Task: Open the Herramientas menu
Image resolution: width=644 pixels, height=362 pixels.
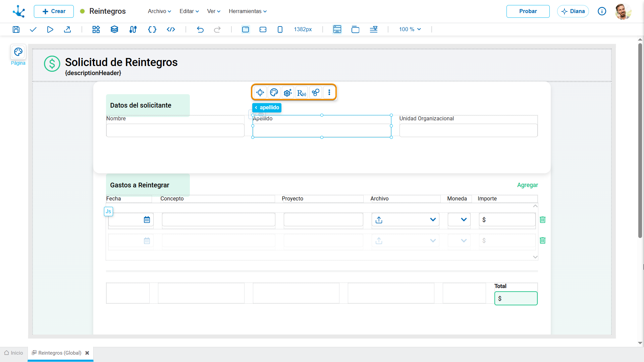Action: click(x=248, y=11)
